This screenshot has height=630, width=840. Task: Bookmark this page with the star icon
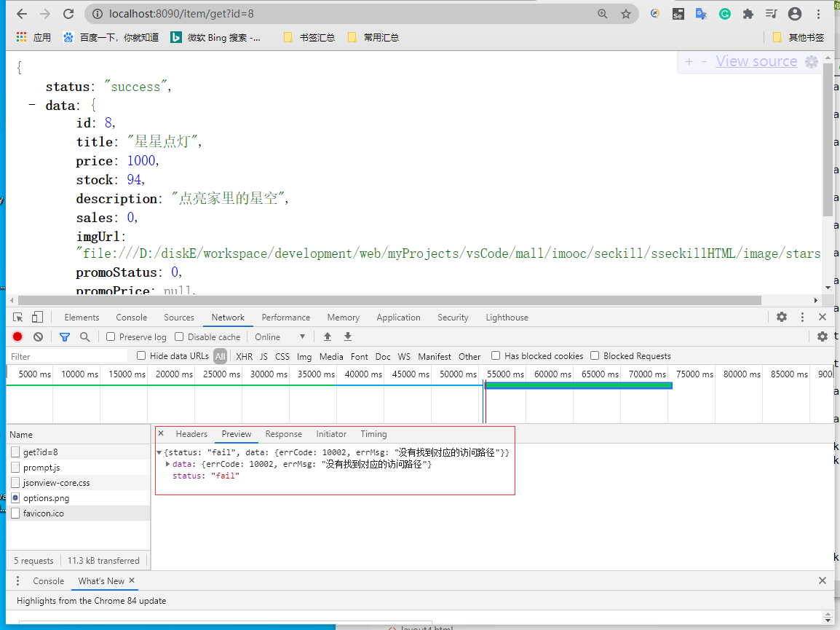626,14
